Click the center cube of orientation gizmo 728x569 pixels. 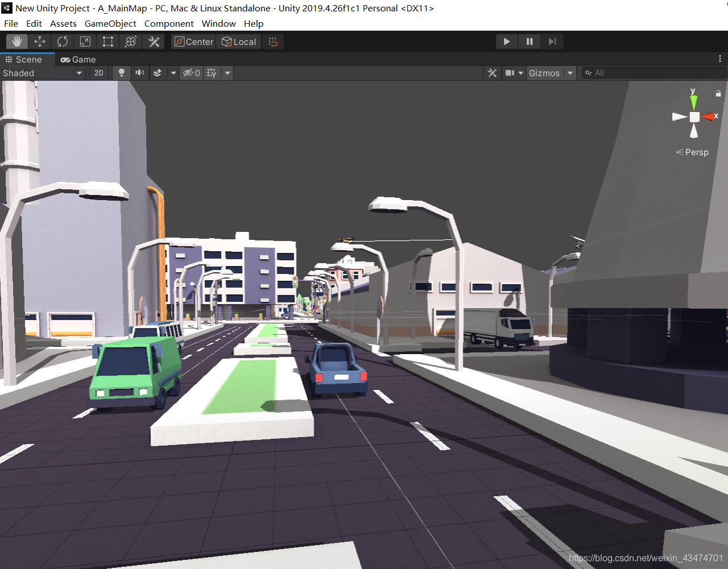point(694,117)
